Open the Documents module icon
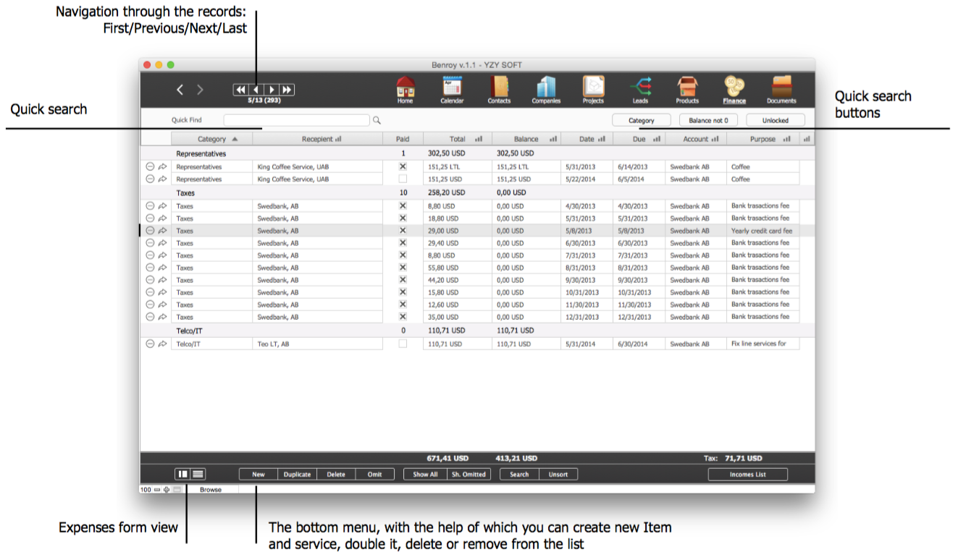 pyautogui.click(x=781, y=88)
